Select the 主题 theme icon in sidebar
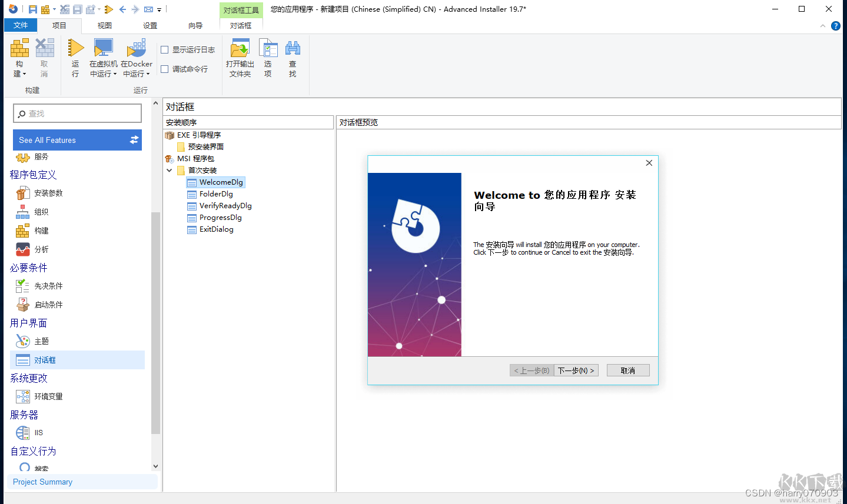The height and width of the screenshot is (504, 847). click(22, 341)
